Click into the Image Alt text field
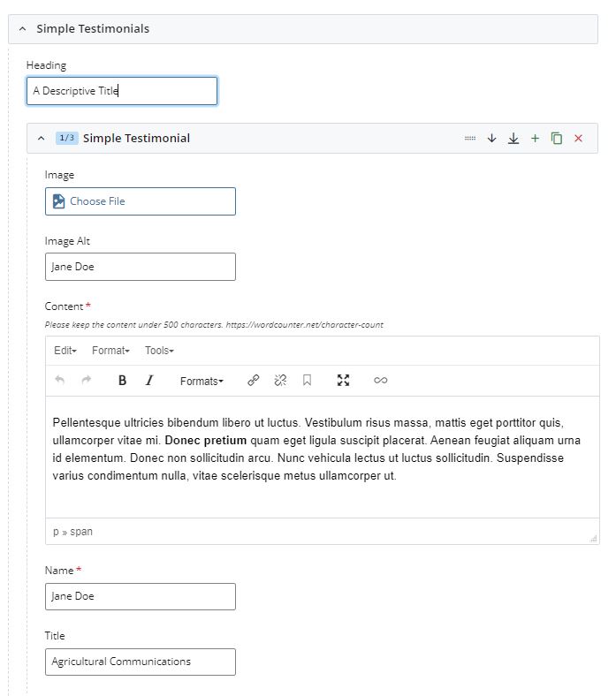This screenshot has height=696, width=616. coord(141,267)
